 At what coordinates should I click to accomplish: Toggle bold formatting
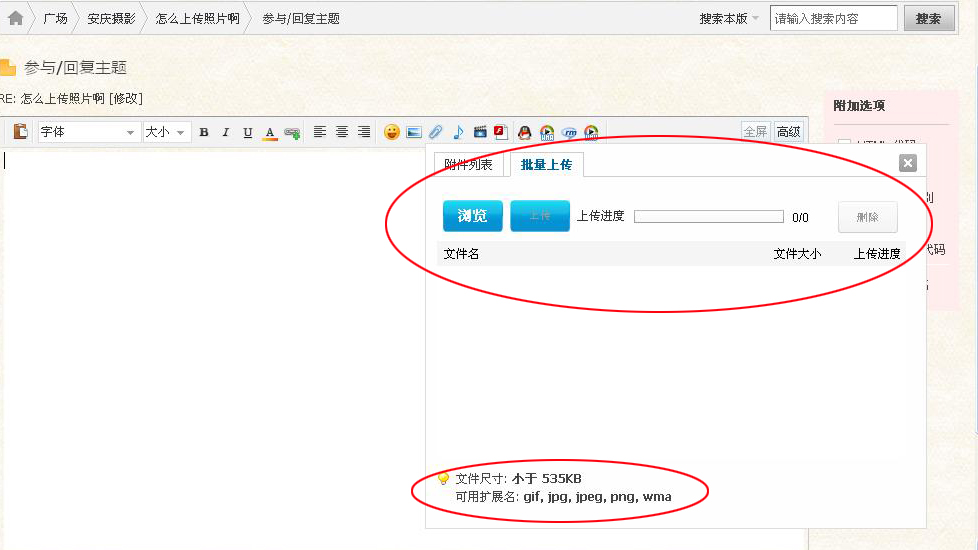tap(204, 132)
